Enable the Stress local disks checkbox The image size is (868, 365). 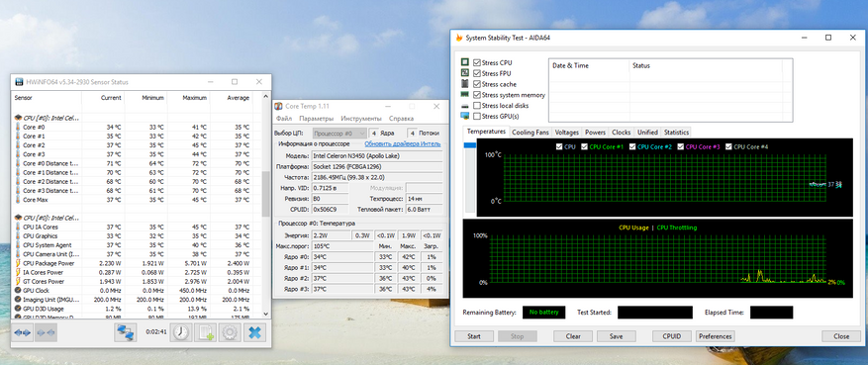click(477, 106)
